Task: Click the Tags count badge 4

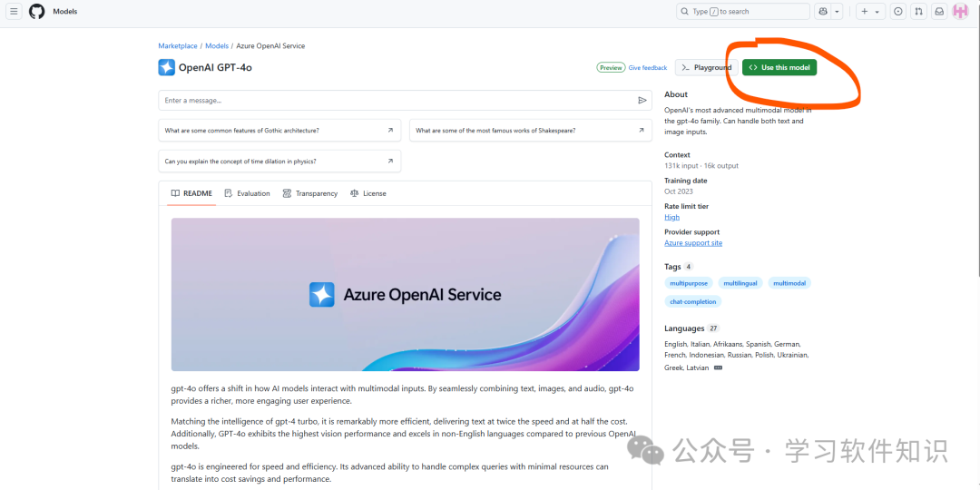Action: tap(688, 267)
